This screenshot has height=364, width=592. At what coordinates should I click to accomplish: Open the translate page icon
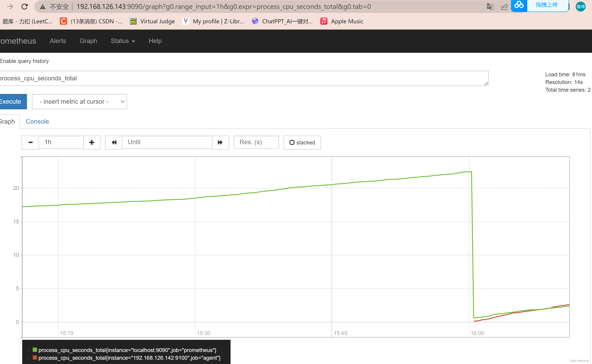(x=490, y=7)
